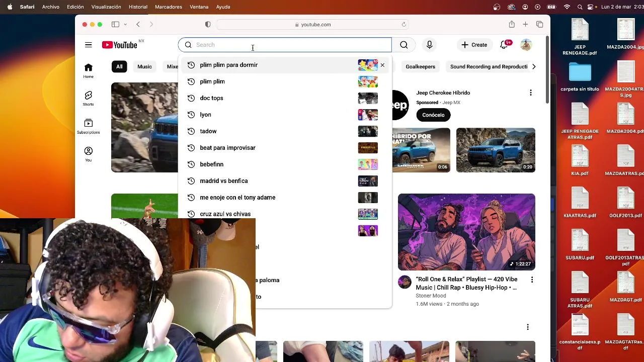Open the Archivo menu
This screenshot has width=644, height=362.
point(50,7)
